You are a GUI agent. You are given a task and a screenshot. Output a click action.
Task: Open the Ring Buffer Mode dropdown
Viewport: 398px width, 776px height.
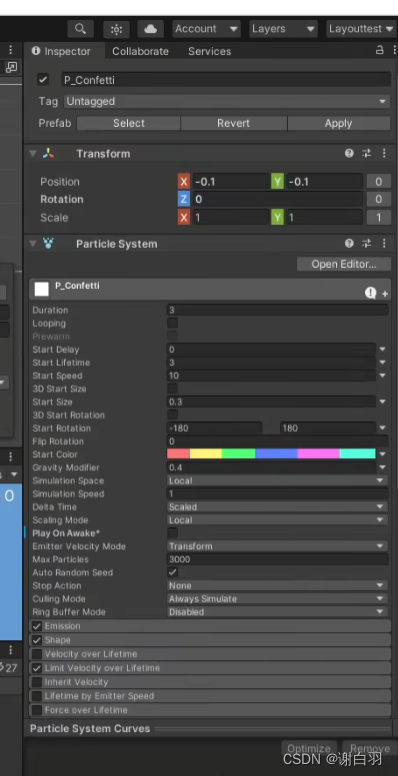(277, 612)
